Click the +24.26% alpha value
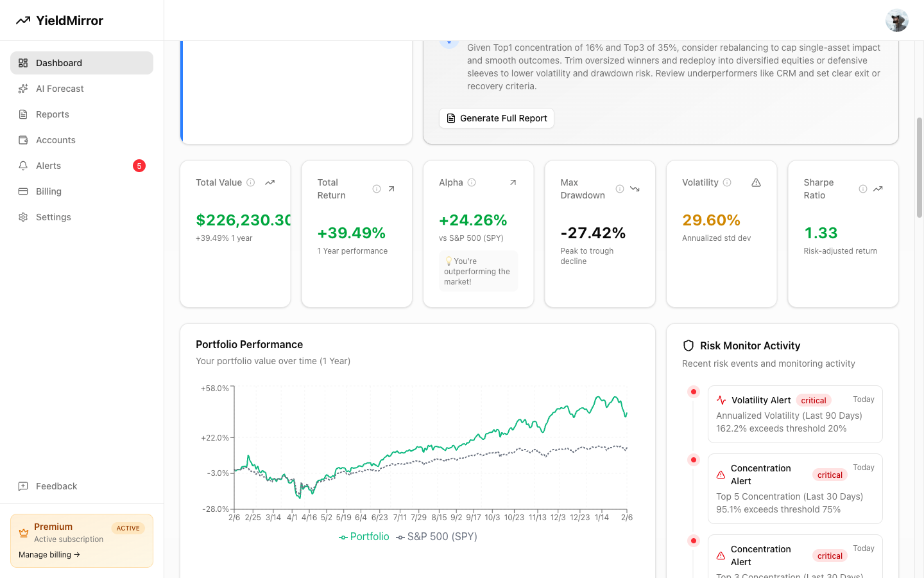924x578 pixels. pos(473,220)
